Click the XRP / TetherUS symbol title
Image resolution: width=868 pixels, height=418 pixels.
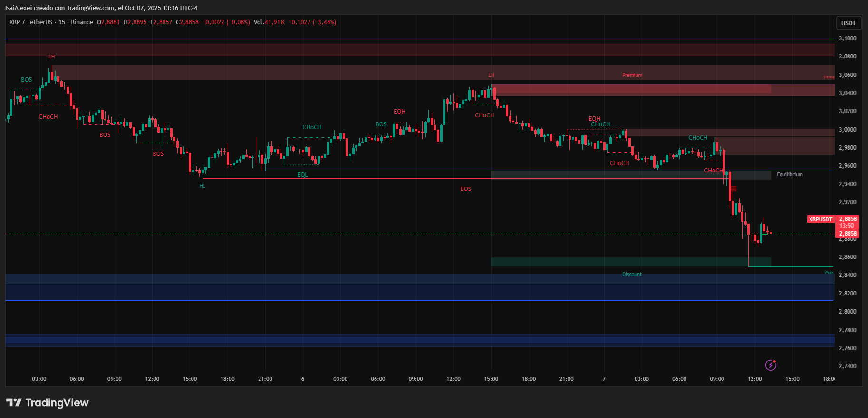click(30, 22)
